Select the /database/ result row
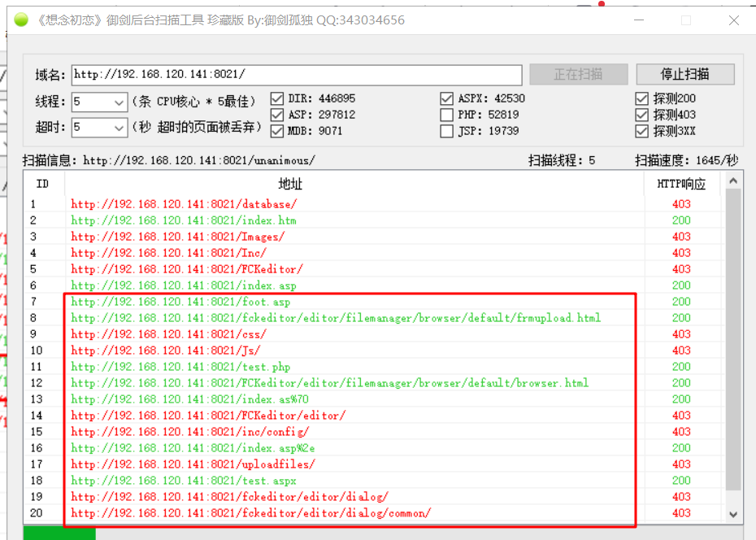Screen dimensions: 756x540 tap(371, 204)
